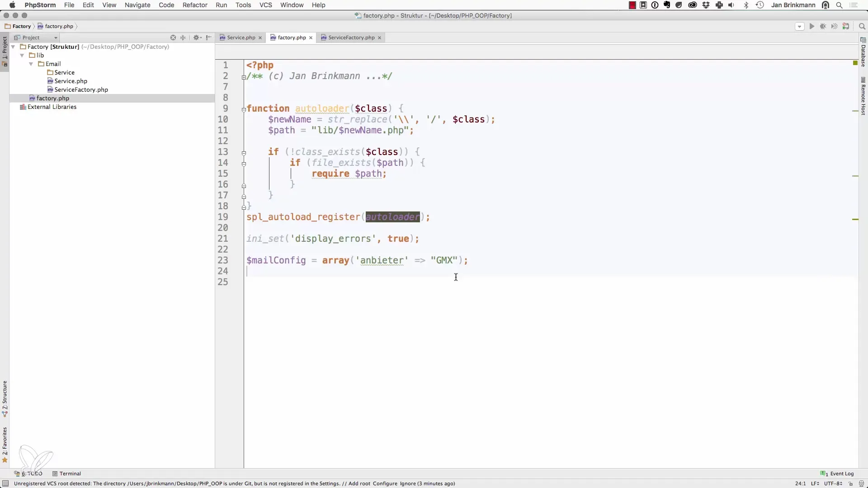868x488 pixels.
Task: Open the TODO tool window
Action: (x=28, y=474)
